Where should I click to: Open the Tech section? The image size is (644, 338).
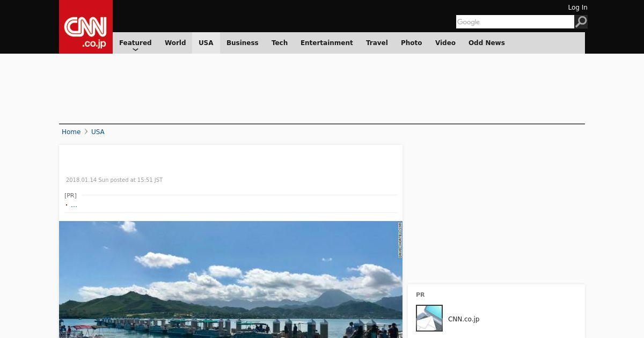tap(280, 43)
